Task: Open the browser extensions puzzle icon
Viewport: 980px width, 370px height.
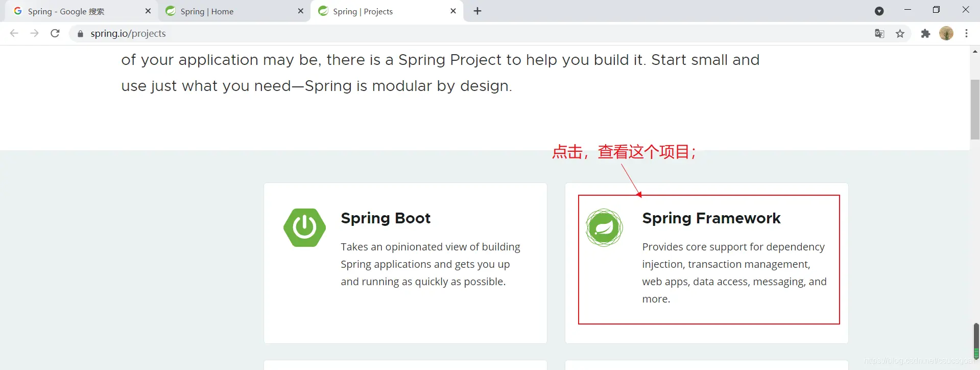Action: point(925,34)
